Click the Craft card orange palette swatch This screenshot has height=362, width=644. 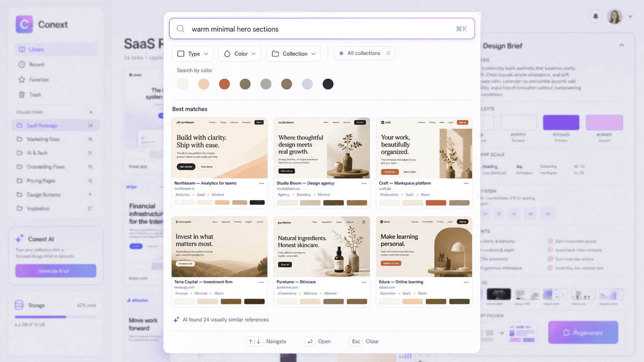tap(436, 203)
